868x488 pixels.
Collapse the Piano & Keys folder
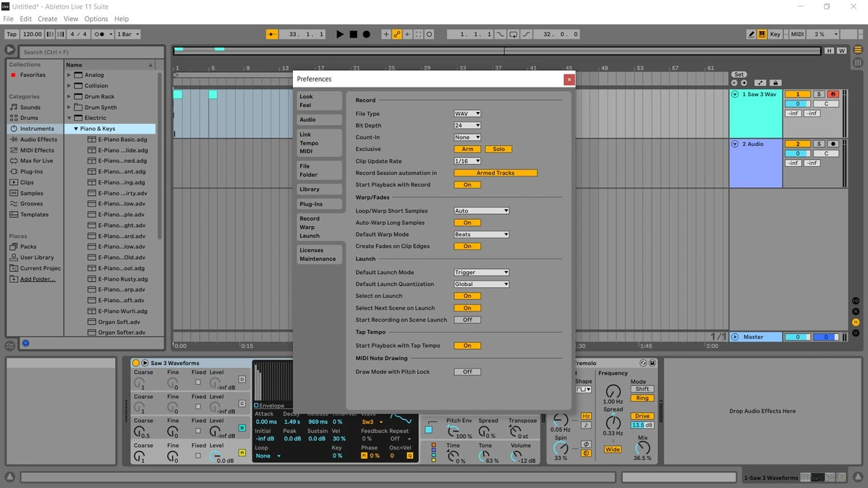(x=76, y=129)
